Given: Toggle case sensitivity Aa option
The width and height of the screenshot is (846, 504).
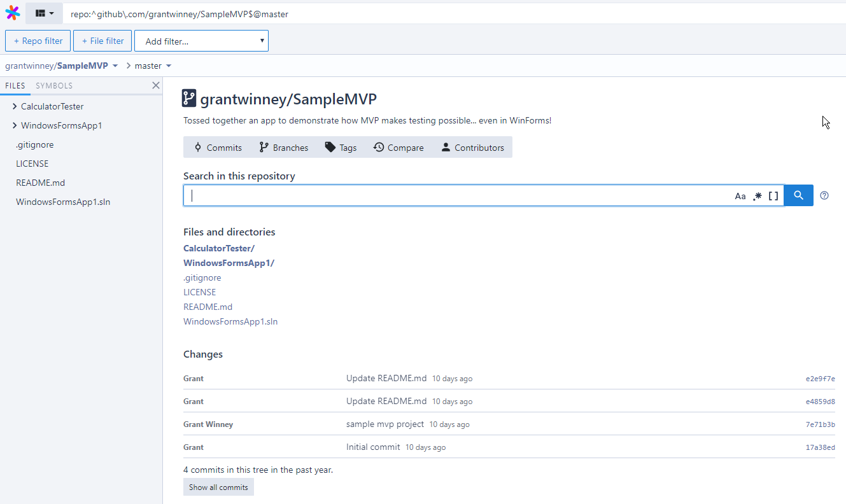Looking at the screenshot, I should (x=740, y=197).
